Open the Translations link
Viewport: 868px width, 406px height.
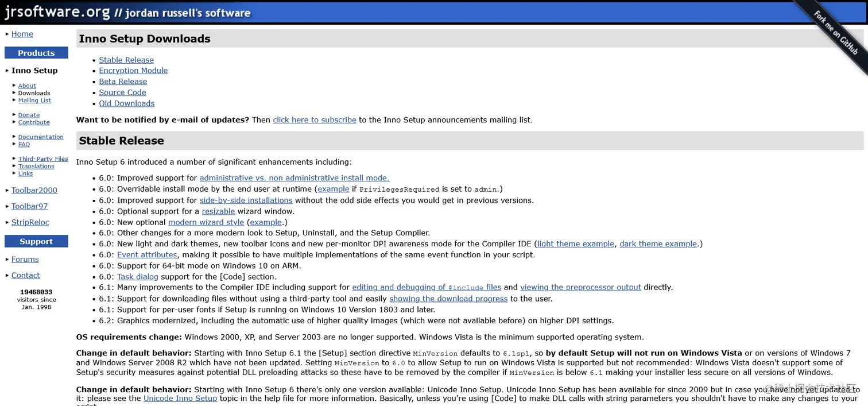36,167
